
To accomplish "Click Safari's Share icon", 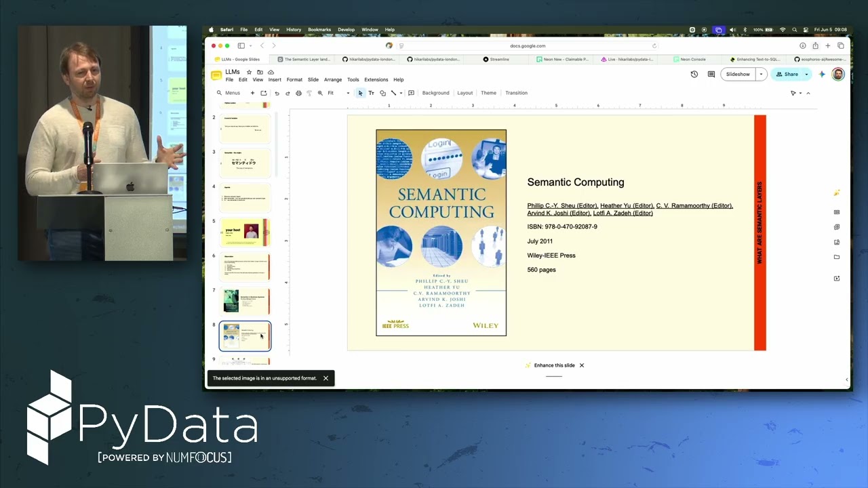I will click(x=815, y=45).
